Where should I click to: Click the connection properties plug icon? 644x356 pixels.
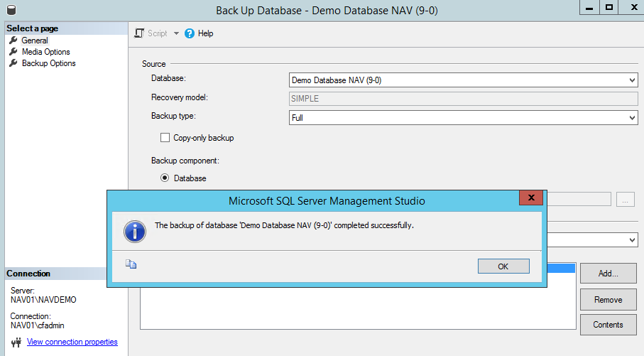pos(16,342)
